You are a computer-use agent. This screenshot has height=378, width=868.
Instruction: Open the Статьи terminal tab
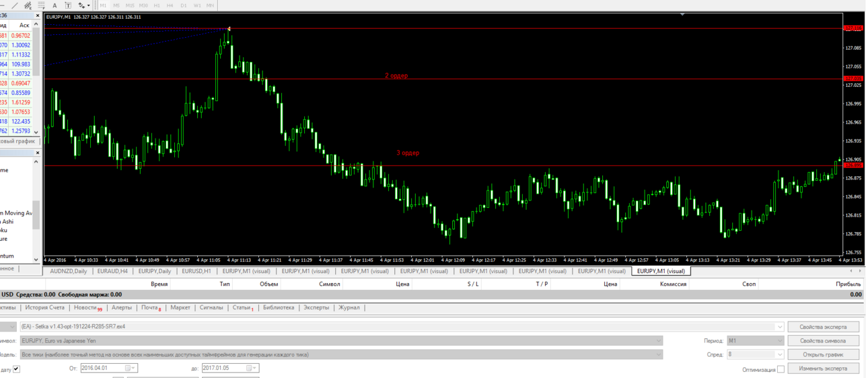coord(243,308)
